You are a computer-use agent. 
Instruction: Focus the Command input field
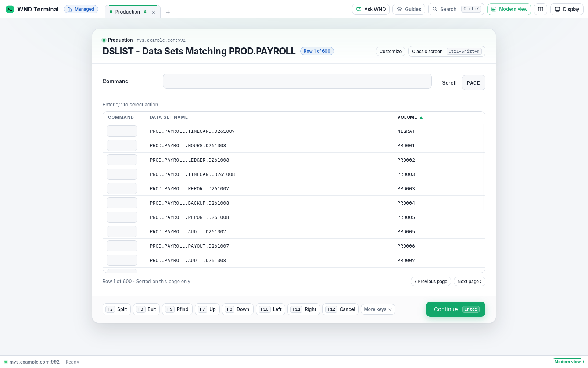pos(297,81)
